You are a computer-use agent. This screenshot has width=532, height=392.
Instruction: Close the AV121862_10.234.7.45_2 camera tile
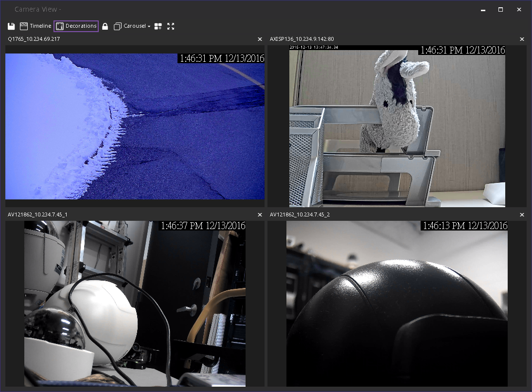point(522,214)
